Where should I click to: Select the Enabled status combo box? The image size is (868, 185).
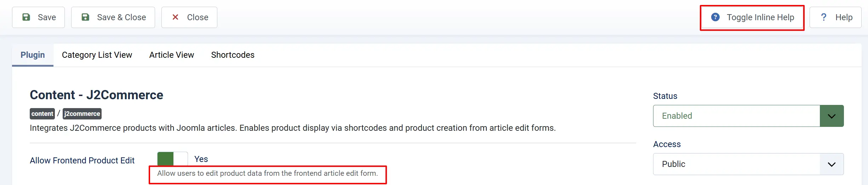[748, 116]
